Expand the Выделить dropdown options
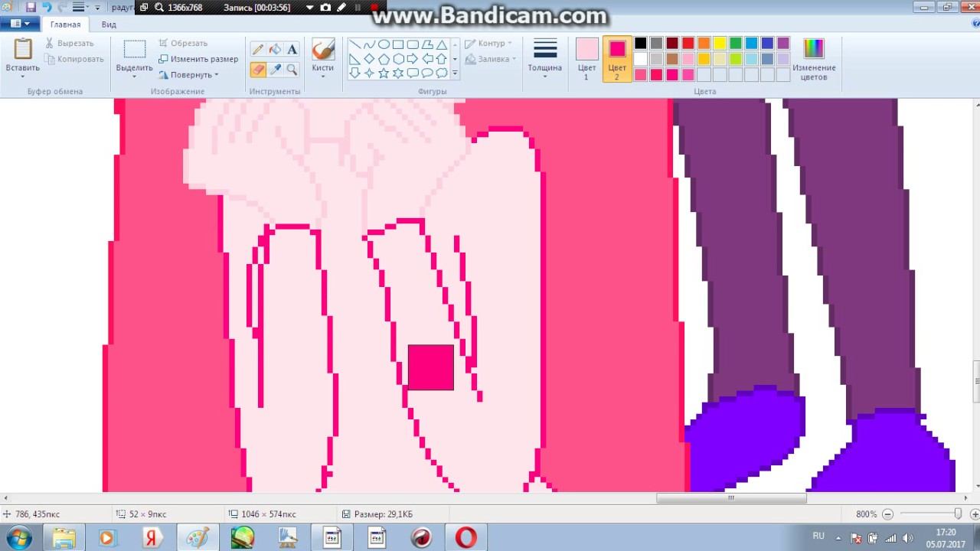 tap(135, 76)
